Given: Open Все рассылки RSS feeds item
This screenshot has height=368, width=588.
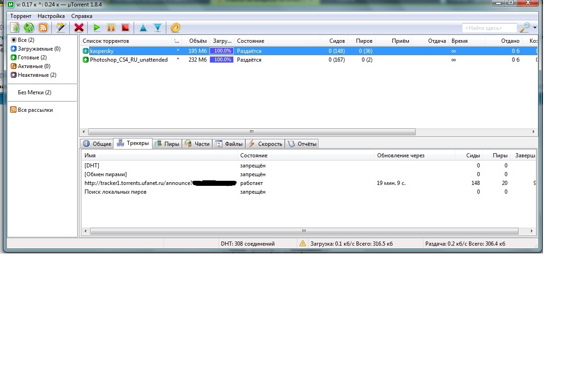Looking at the screenshot, I should 31,110.
